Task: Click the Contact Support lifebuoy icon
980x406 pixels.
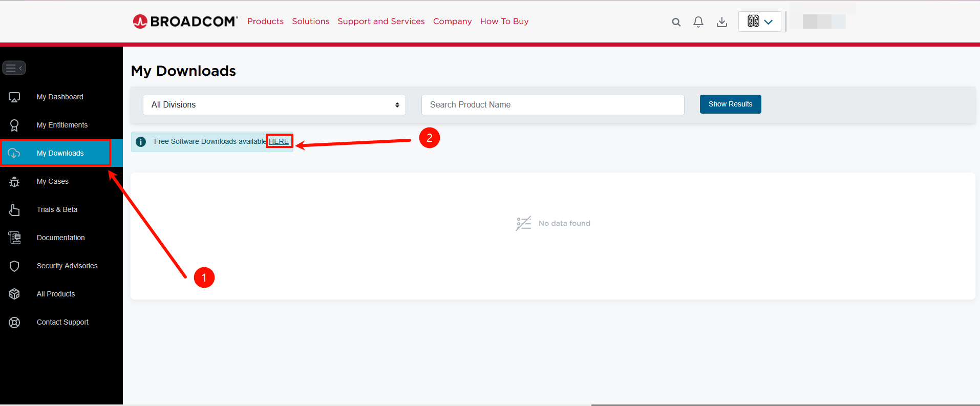Action: point(14,323)
